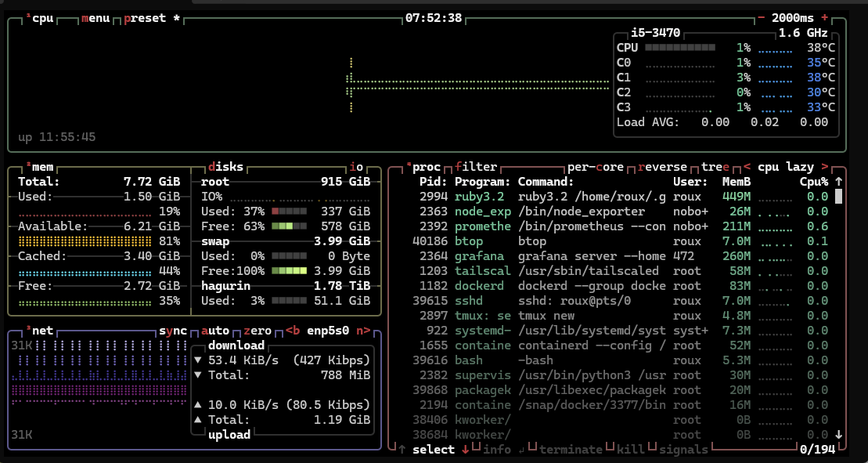Open the process filter field
The height and width of the screenshot is (463, 868).
475,167
